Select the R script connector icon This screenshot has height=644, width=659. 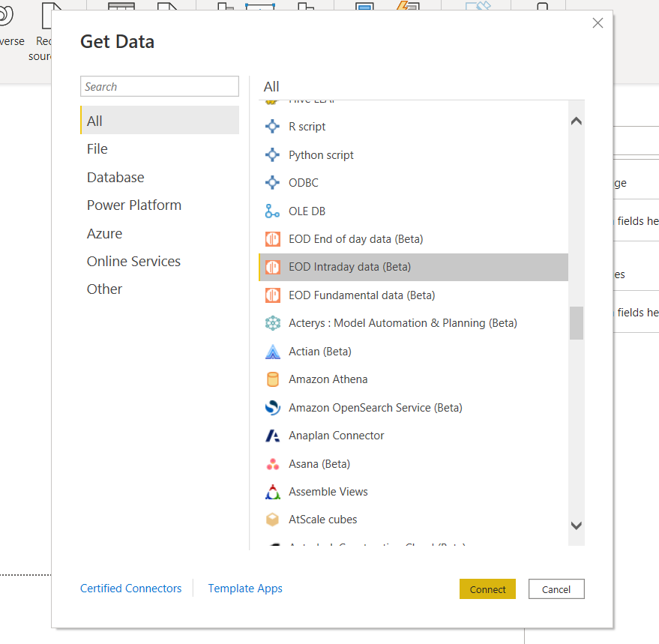point(272,127)
